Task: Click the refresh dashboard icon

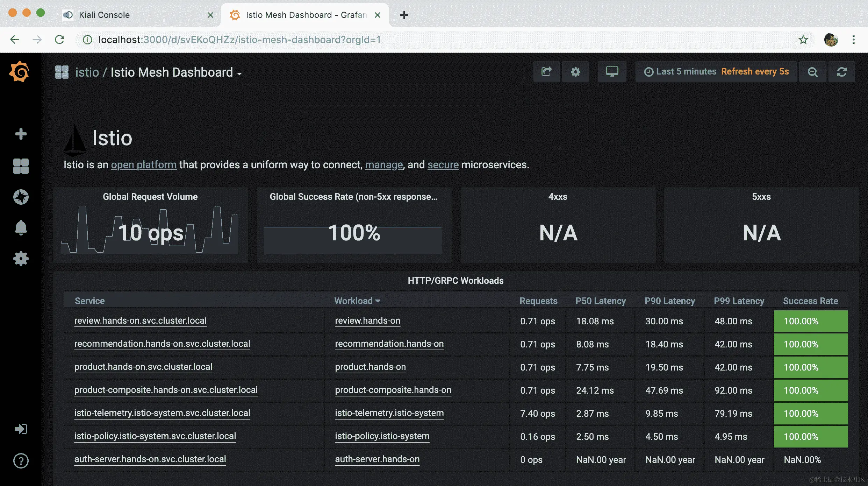Action: tap(841, 72)
